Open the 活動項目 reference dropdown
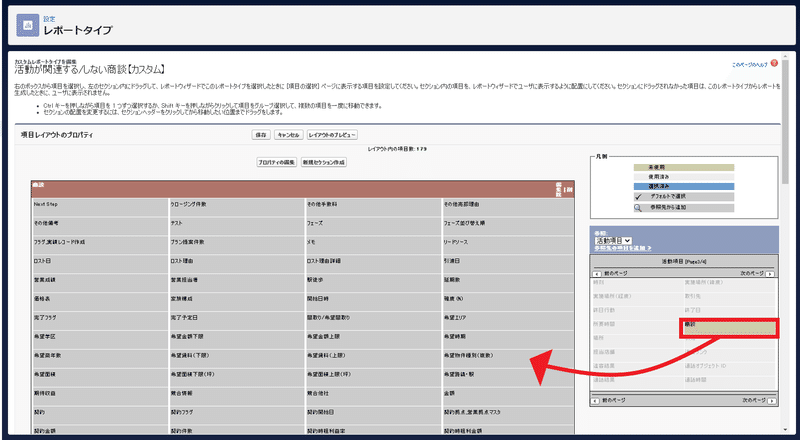Image resolution: width=800 pixels, height=440 pixels. coord(614,240)
